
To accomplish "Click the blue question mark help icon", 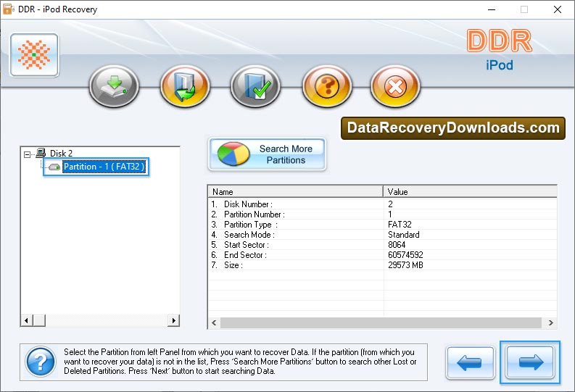I will (x=41, y=362).
